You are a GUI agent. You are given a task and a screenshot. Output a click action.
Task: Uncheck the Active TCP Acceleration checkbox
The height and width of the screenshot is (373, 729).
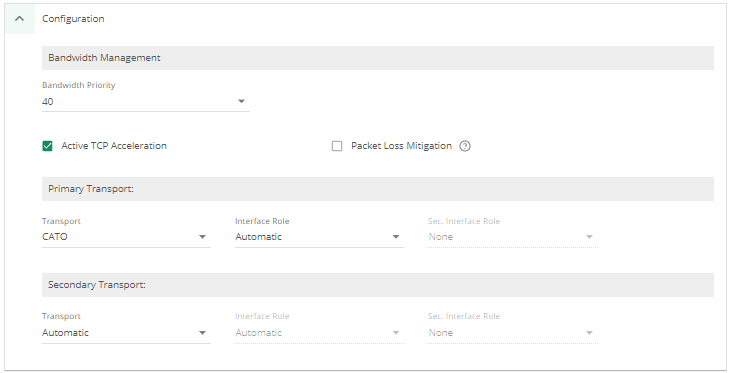tap(47, 146)
